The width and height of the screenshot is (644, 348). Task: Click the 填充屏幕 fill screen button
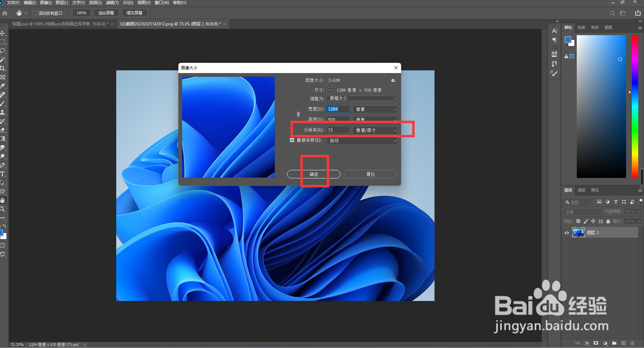click(134, 13)
